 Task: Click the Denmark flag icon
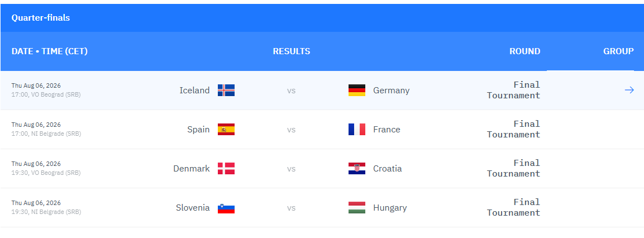pos(226,169)
